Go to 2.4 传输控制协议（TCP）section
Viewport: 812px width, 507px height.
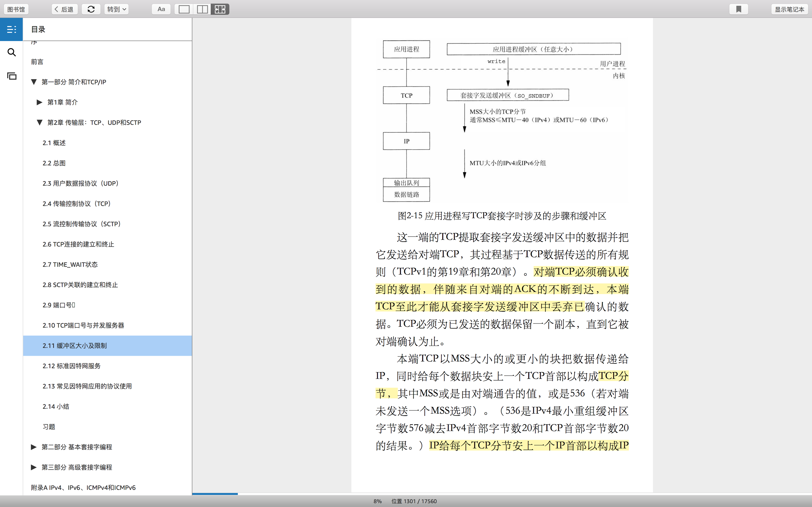tap(77, 204)
